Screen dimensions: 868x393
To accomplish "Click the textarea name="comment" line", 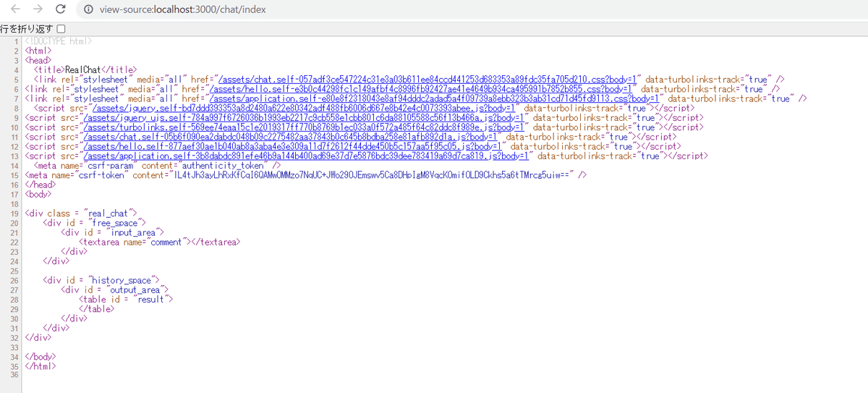I will pyautogui.click(x=160, y=242).
